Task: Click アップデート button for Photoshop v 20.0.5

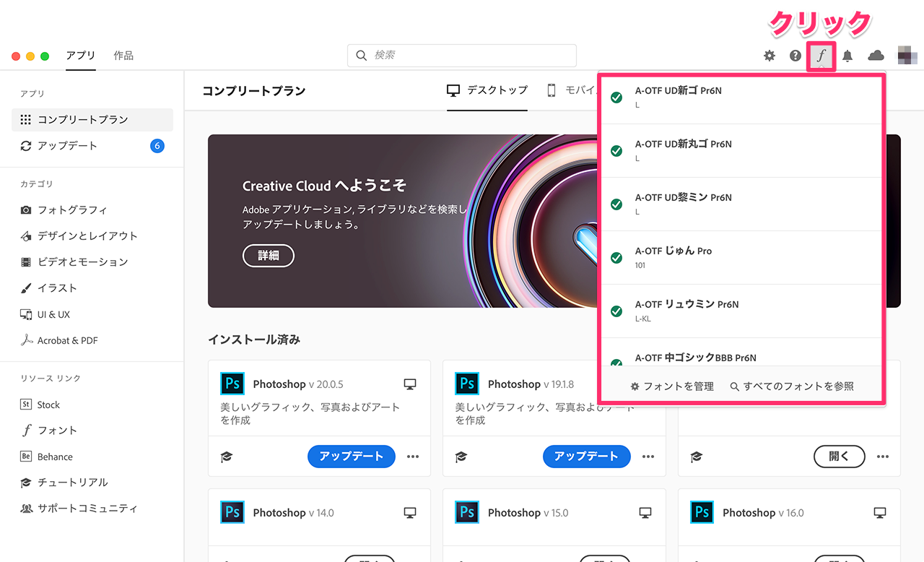Action: tap(352, 457)
